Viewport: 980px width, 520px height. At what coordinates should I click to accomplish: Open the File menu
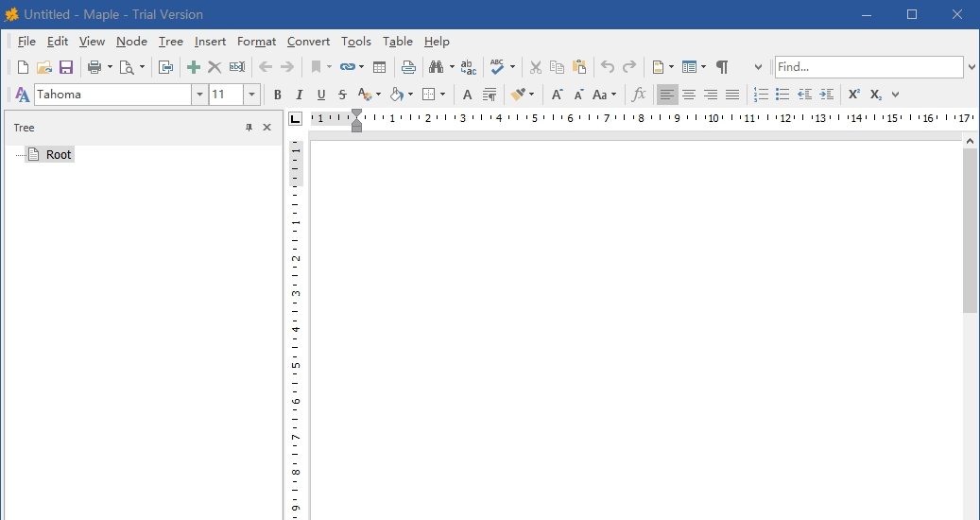click(26, 42)
